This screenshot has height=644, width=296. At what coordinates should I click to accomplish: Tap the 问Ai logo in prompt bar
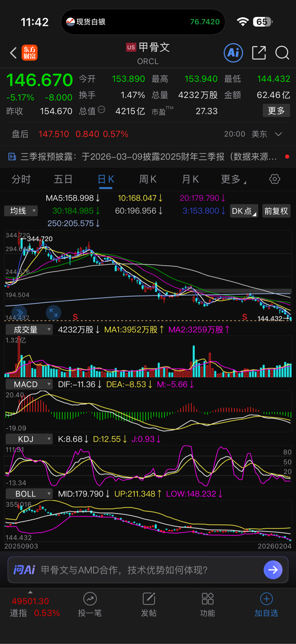pyautogui.click(x=24, y=570)
